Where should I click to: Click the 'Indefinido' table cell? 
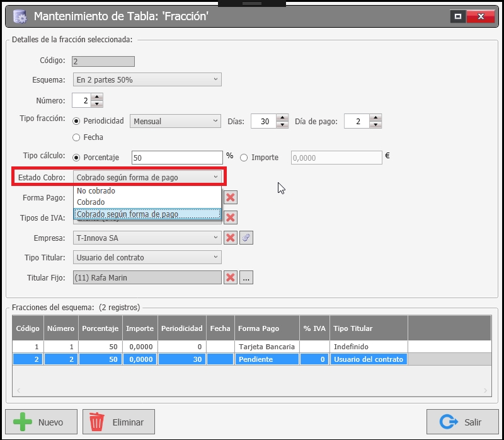click(369, 347)
